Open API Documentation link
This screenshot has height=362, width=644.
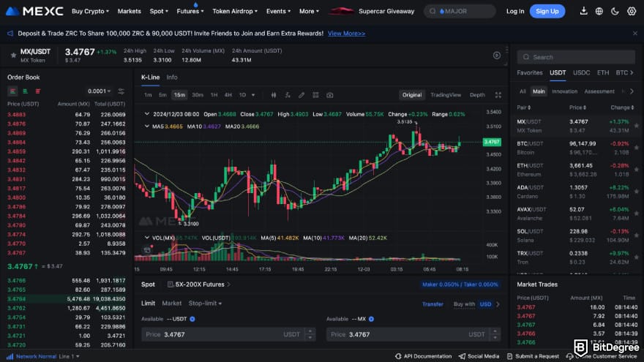[423, 356]
